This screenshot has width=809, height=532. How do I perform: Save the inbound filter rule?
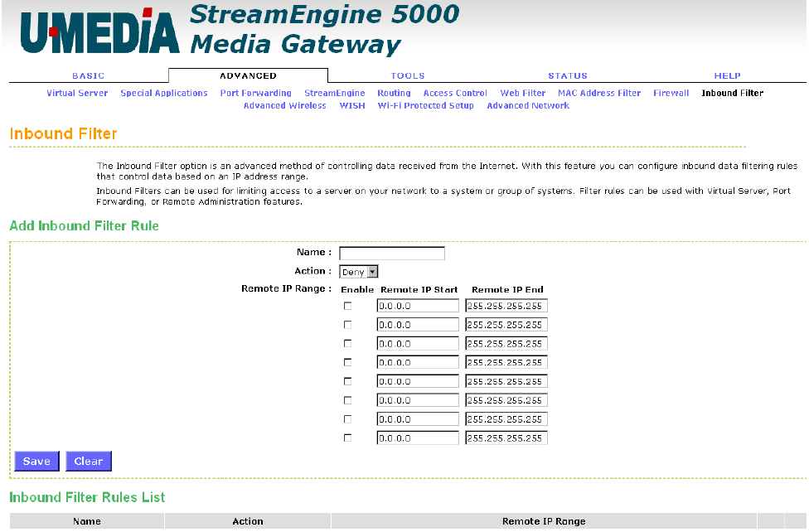36,462
